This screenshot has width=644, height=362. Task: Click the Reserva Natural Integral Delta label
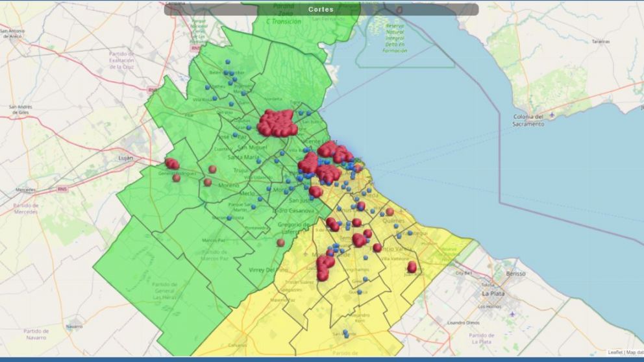(394, 38)
